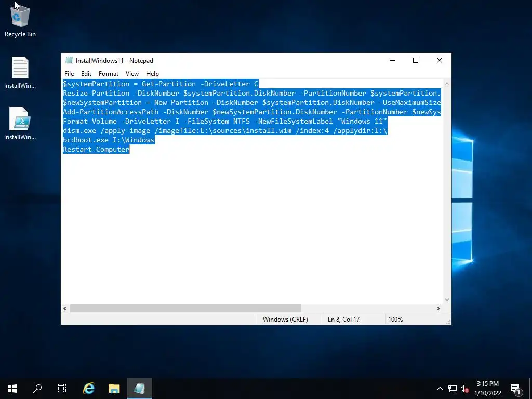Viewport: 532px width, 399px height.
Task: Click the 100% zoom status entry
Action: point(395,320)
